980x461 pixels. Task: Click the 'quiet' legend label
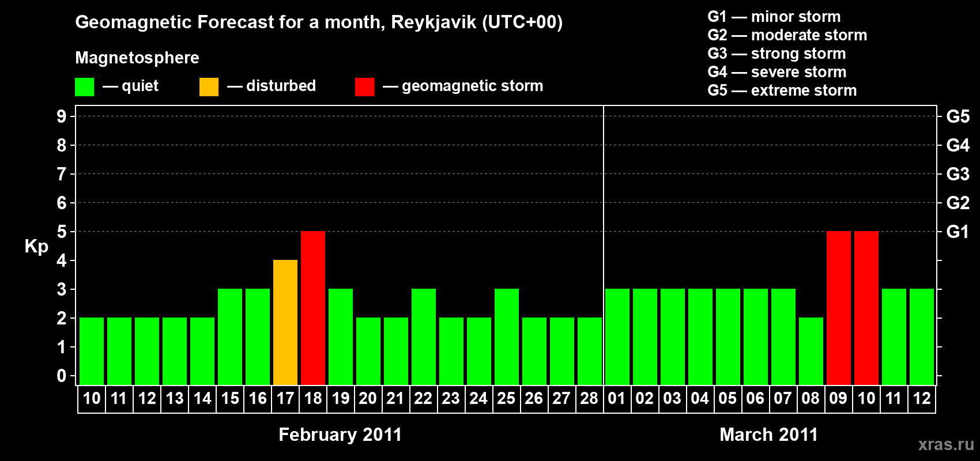coord(140,86)
